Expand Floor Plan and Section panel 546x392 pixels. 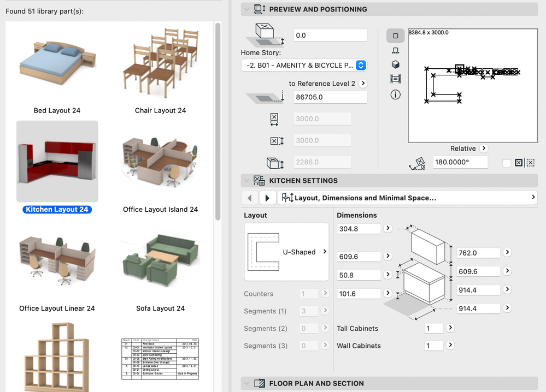247,383
